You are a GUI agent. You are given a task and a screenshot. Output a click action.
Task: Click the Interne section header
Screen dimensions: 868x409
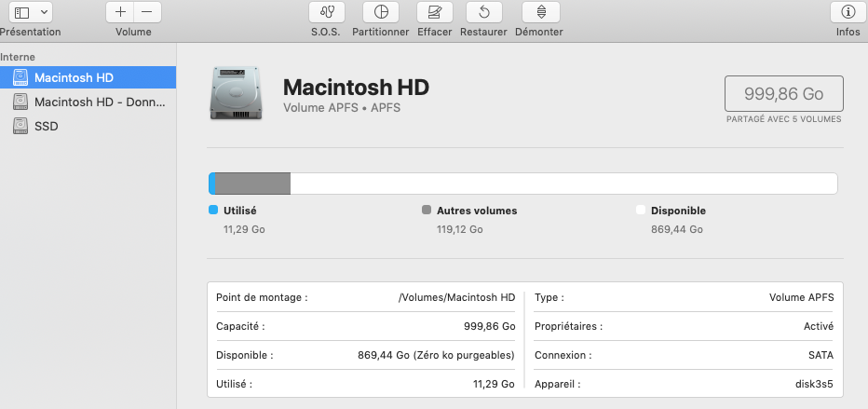click(x=18, y=57)
